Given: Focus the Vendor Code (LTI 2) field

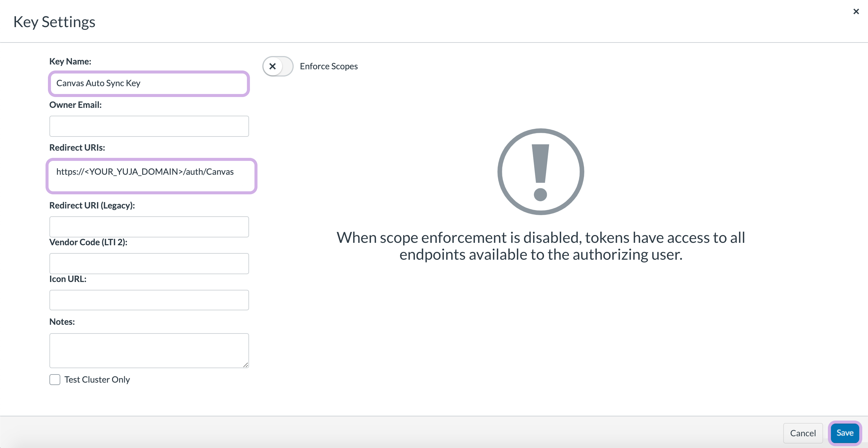Looking at the screenshot, I should tap(149, 264).
